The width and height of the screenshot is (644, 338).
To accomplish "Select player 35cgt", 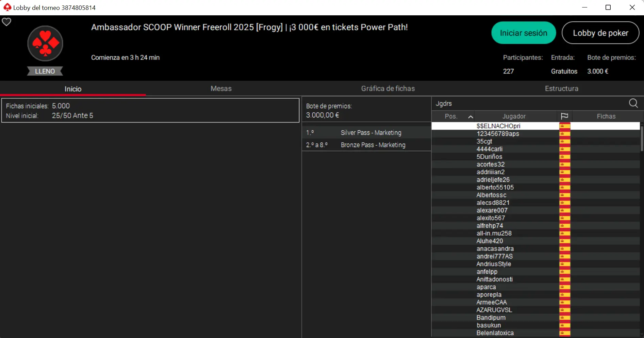I will 535,141.
